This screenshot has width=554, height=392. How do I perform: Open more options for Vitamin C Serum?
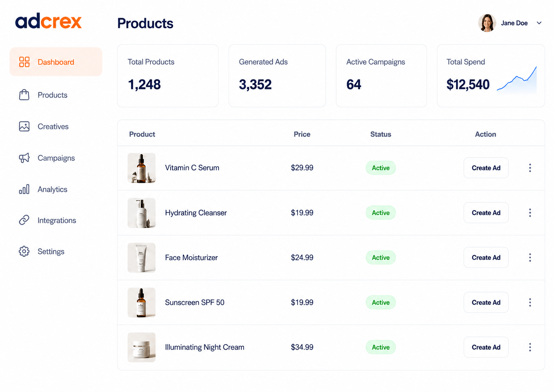530,168
